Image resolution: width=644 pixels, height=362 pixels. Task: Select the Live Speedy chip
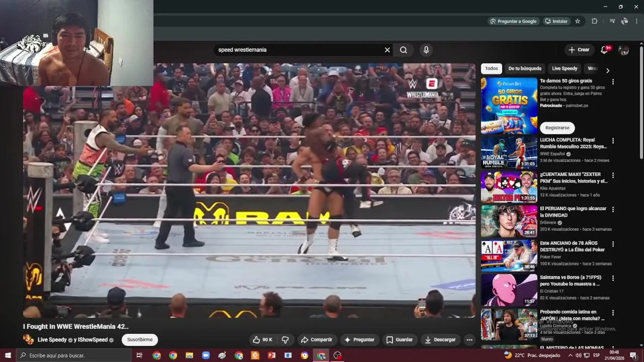point(565,69)
